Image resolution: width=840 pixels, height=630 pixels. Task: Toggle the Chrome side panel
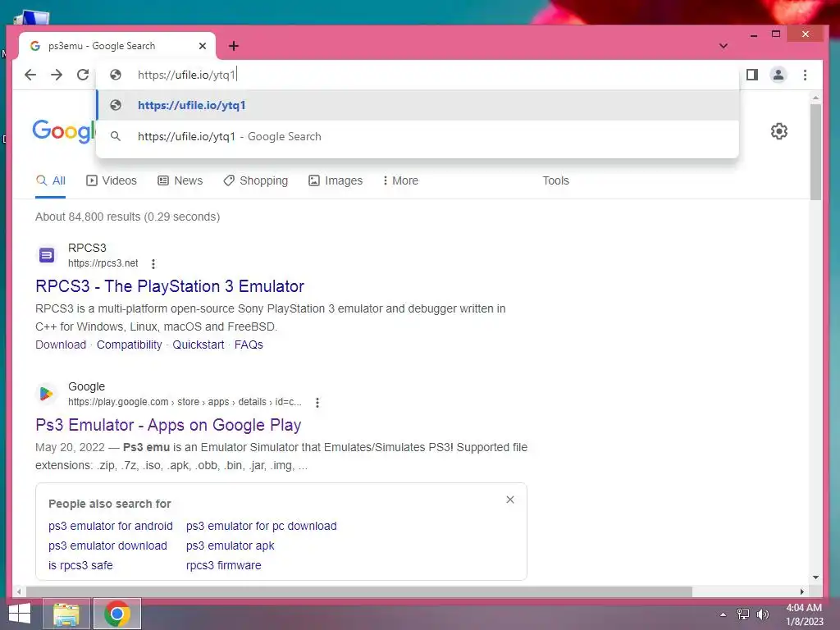click(x=752, y=75)
